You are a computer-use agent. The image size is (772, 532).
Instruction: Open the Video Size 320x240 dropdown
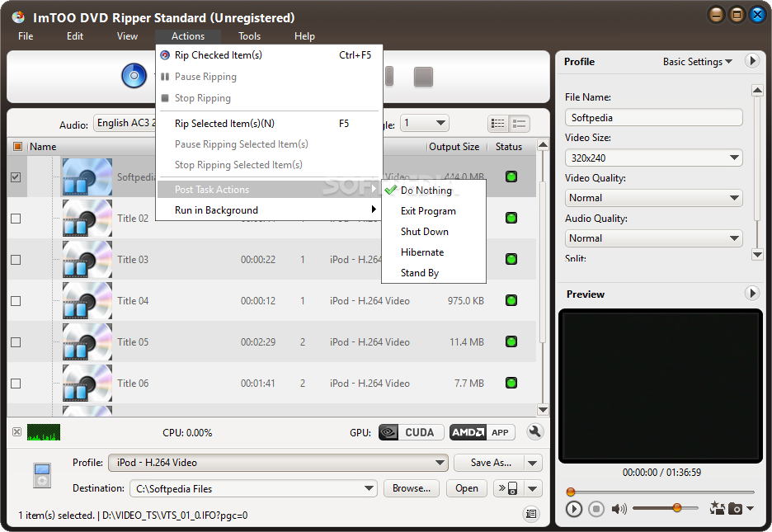coord(654,158)
